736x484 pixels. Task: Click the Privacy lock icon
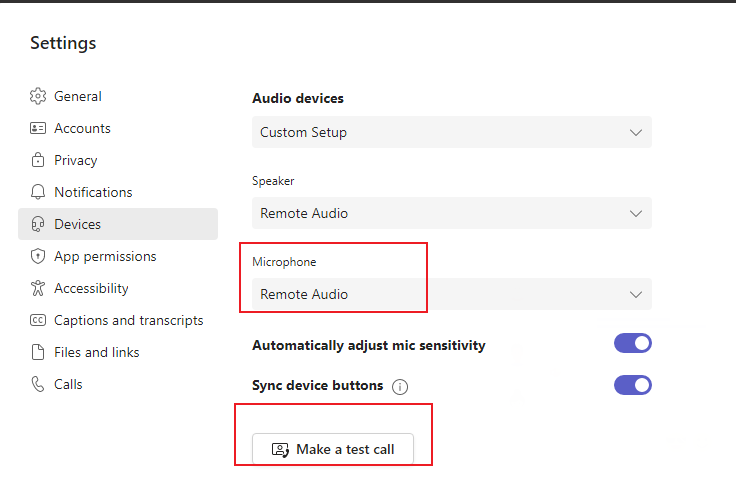(x=38, y=160)
